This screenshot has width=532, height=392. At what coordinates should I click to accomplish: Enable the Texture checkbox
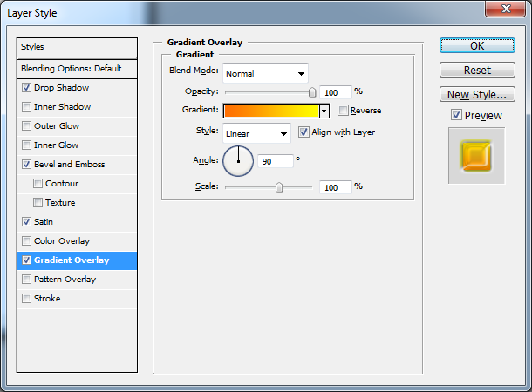pos(38,203)
